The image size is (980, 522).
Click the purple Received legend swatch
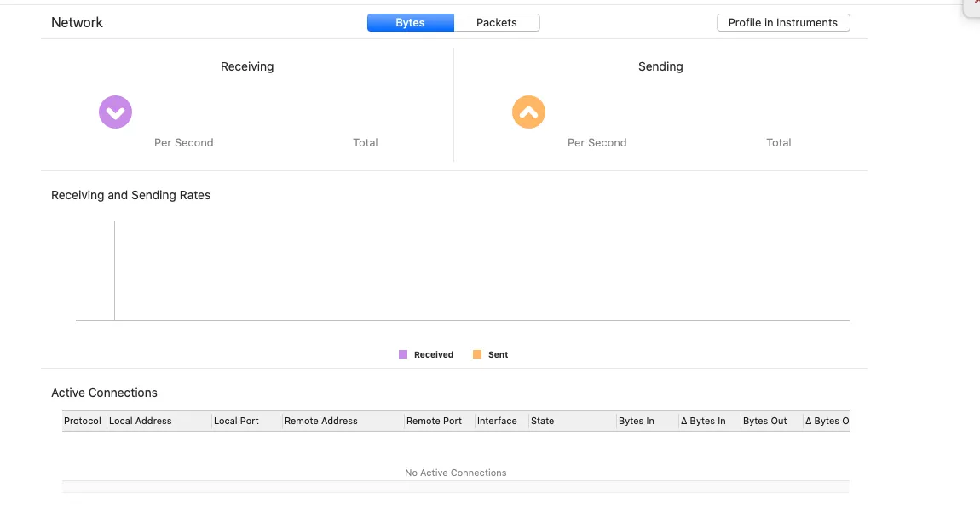pos(403,354)
